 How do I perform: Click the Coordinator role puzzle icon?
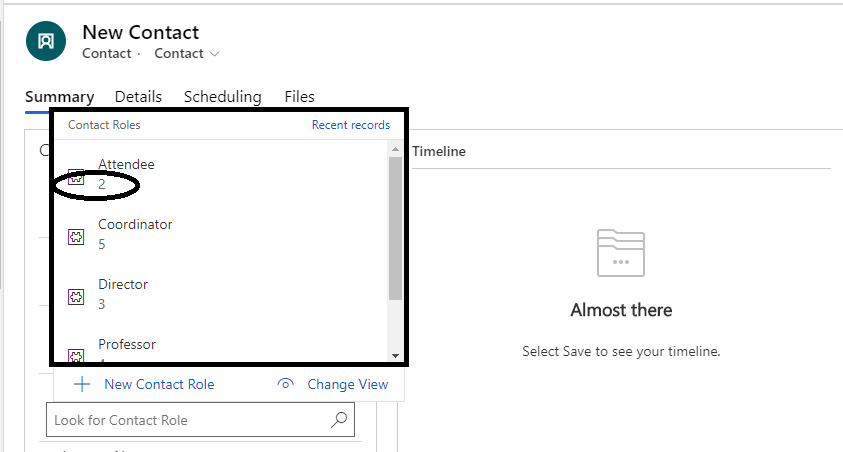point(75,237)
